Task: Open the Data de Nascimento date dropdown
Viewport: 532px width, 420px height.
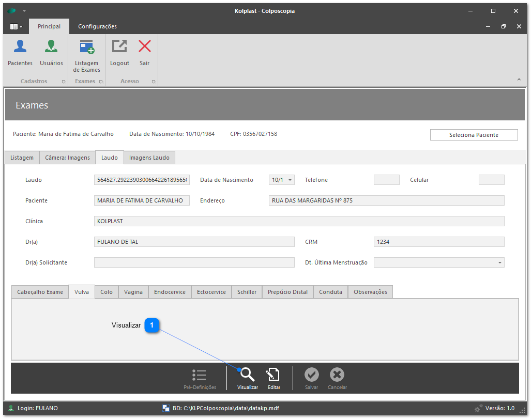Action: [x=290, y=180]
